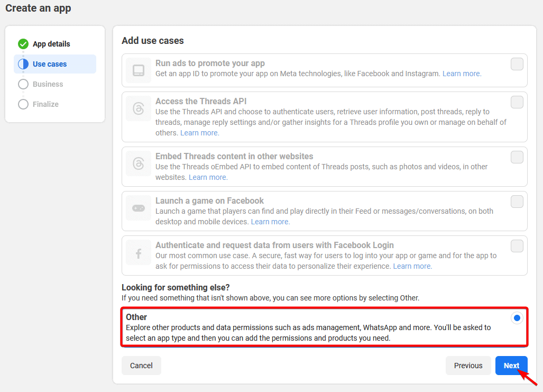Click the green checkmark beside App details
The width and height of the screenshot is (543, 392).
[x=23, y=43]
